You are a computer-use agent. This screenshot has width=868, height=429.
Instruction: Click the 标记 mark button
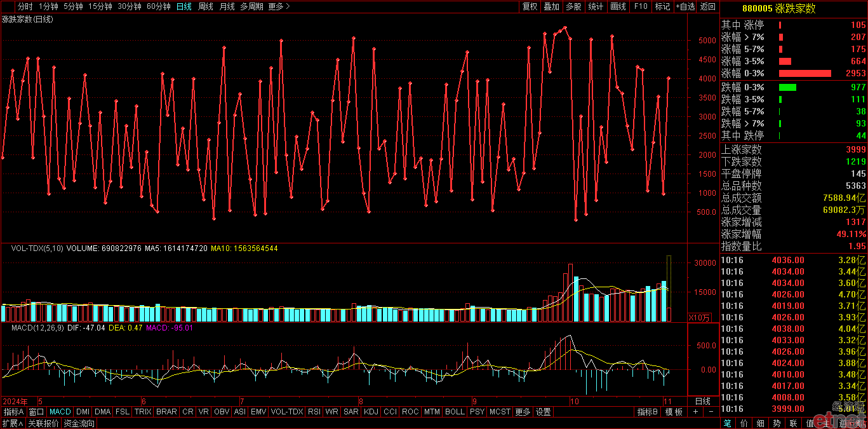(x=662, y=6)
